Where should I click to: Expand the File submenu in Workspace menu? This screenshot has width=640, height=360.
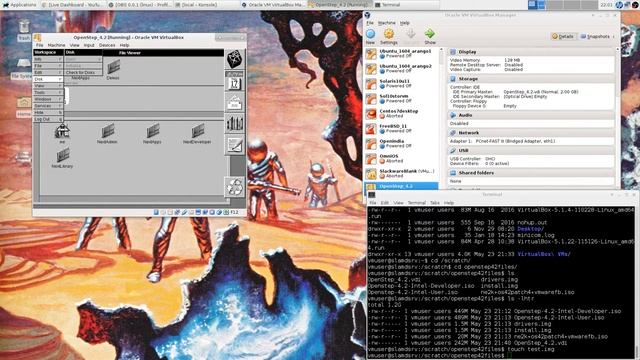tap(48, 66)
